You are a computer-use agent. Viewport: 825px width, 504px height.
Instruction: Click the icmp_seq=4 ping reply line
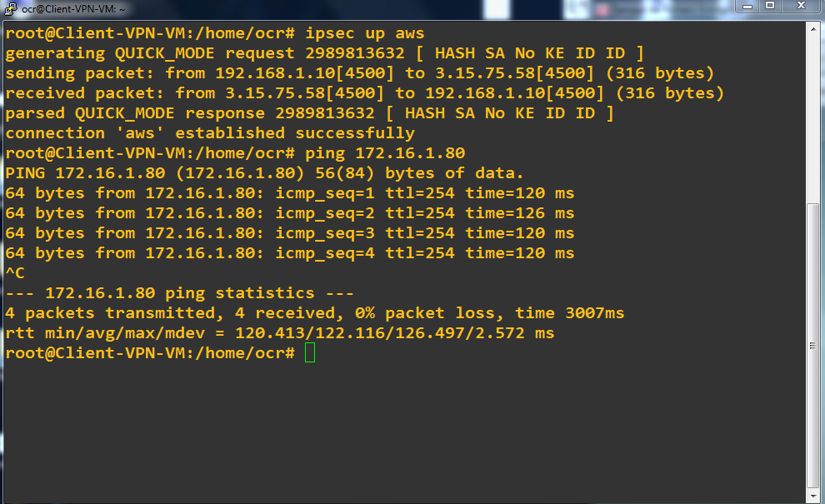click(289, 253)
